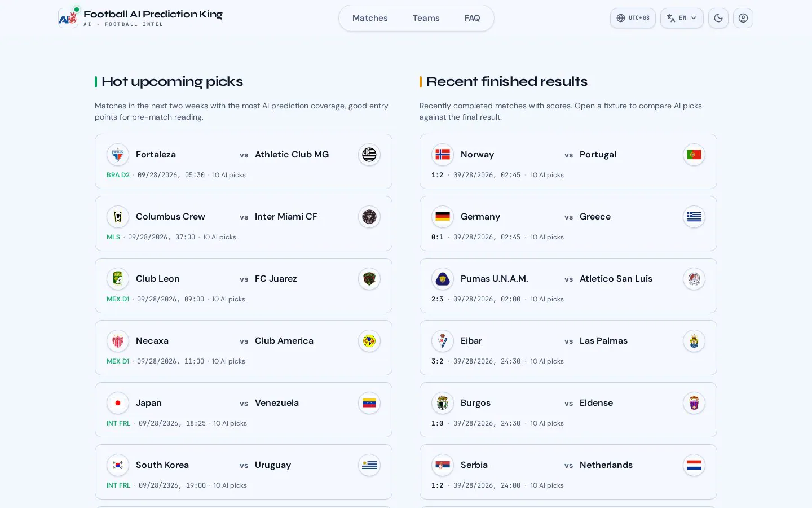Click the Germany flag icon
This screenshot has width=812, height=508.
click(x=443, y=217)
